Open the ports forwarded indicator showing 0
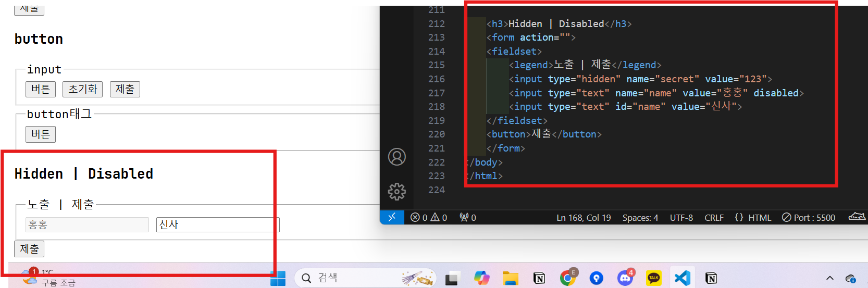The image size is (868, 288). coord(468,218)
